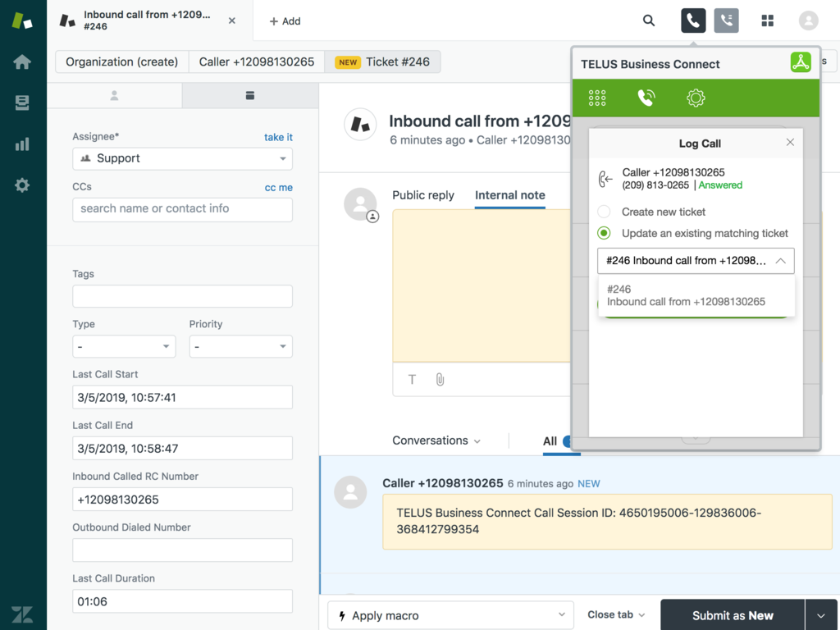The width and height of the screenshot is (840, 630).
Task: Expand the Assignee Support dropdown
Action: point(182,158)
